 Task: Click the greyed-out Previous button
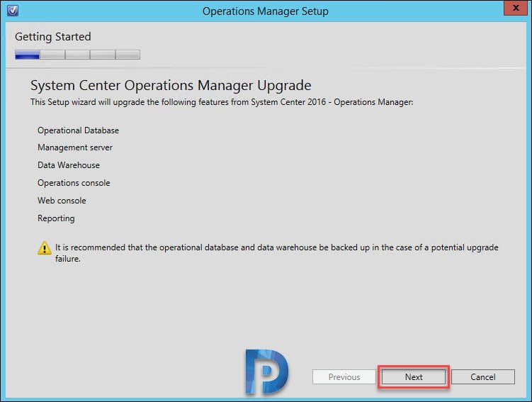[344, 377]
